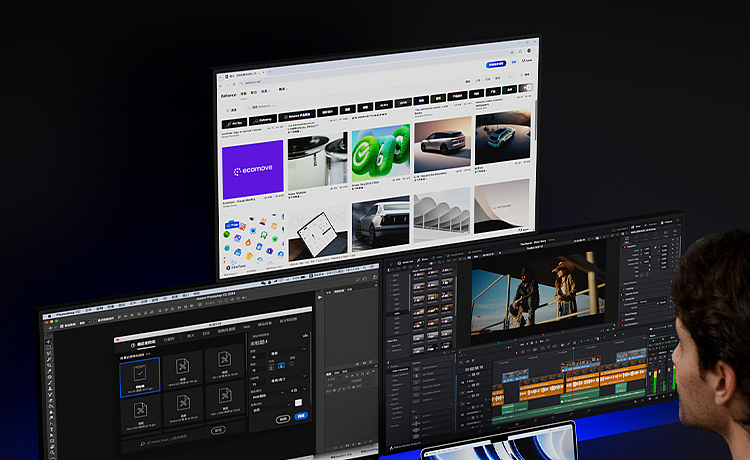Open the white arched architecture project thumbnail

coord(442,214)
